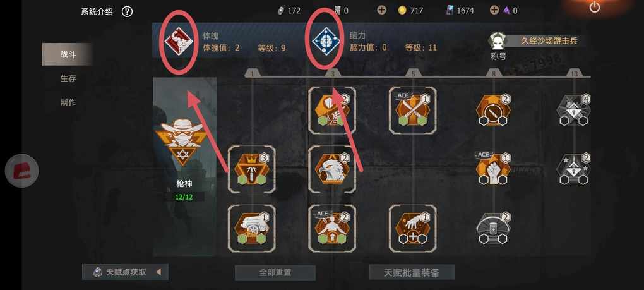Switch to the 生存 survival tab
644x290 pixels.
click(x=68, y=78)
